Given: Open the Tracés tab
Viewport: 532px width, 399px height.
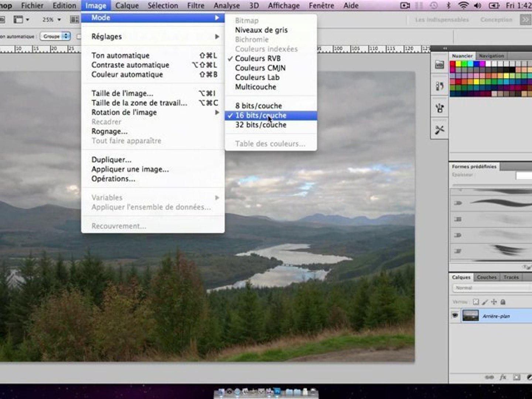Looking at the screenshot, I should coord(511,277).
